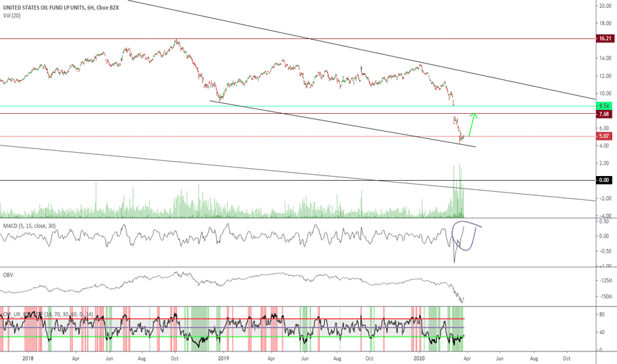Click the 2018 time axis label
The image size is (617, 364).
tap(28, 359)
